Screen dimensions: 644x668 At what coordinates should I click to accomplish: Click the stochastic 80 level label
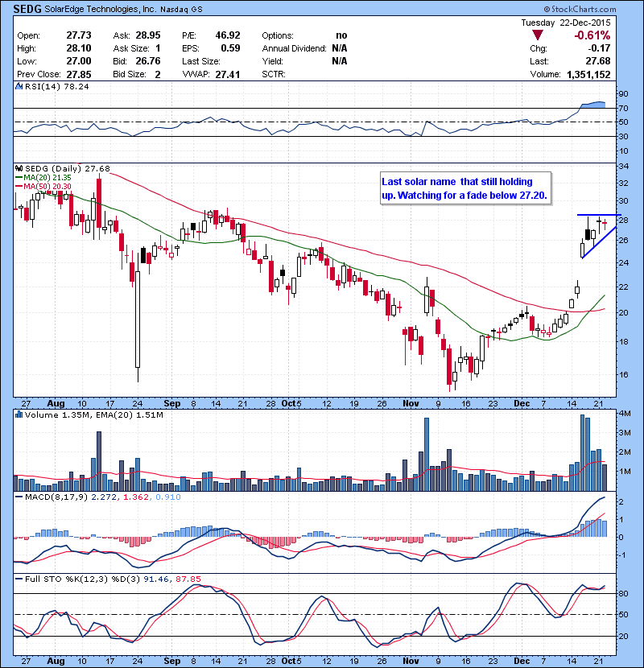(623, 593)
